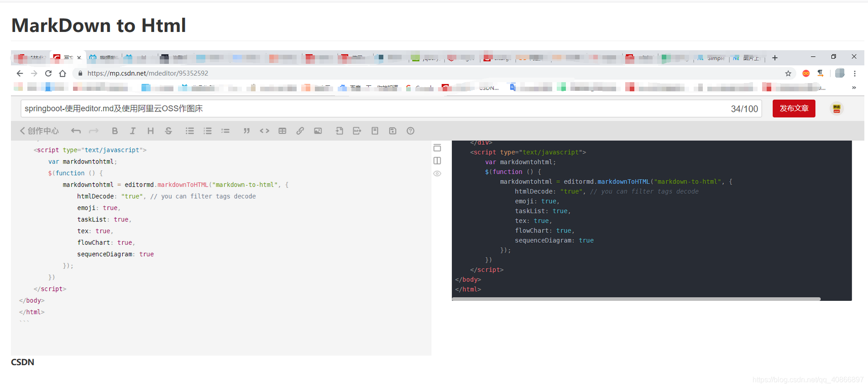
Task: Close the active CSDN editor tab
Action: click(x=79, y=58)
